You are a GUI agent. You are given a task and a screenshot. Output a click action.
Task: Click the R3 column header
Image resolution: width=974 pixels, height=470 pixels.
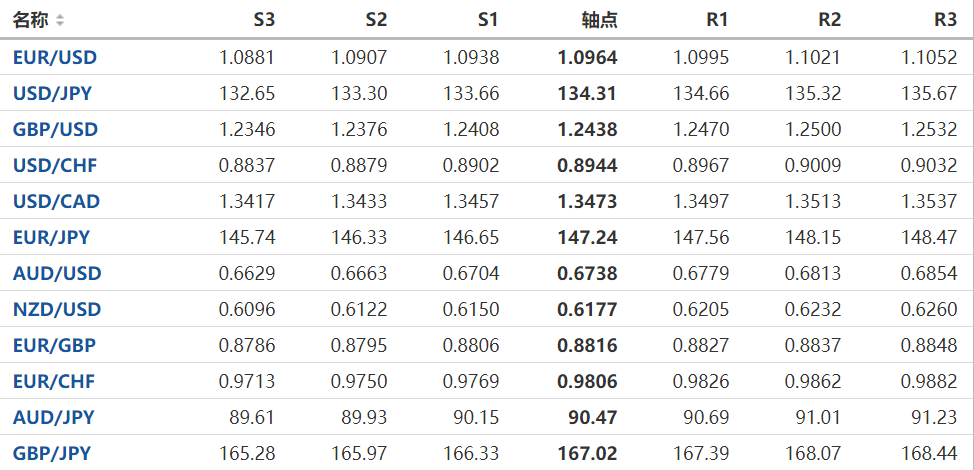pos(945,20)
